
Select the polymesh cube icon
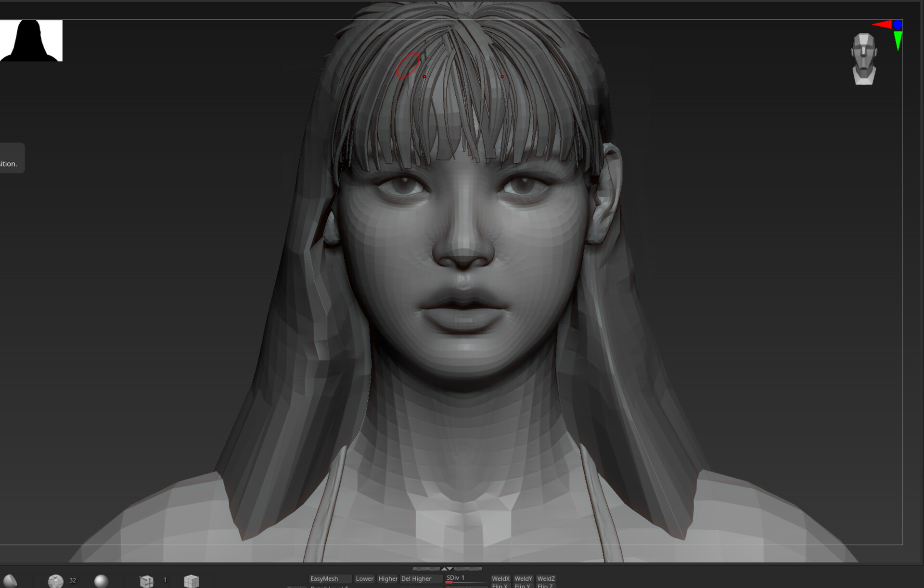click(192, 580)
